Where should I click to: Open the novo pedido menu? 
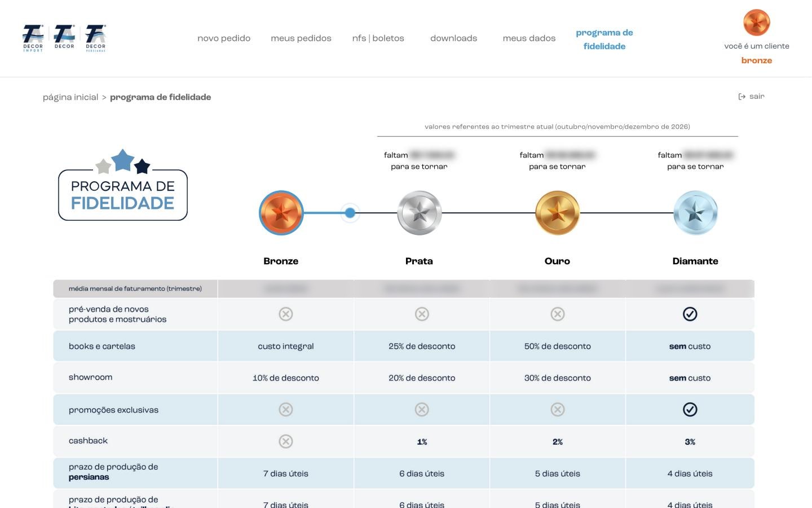point(224,38)
